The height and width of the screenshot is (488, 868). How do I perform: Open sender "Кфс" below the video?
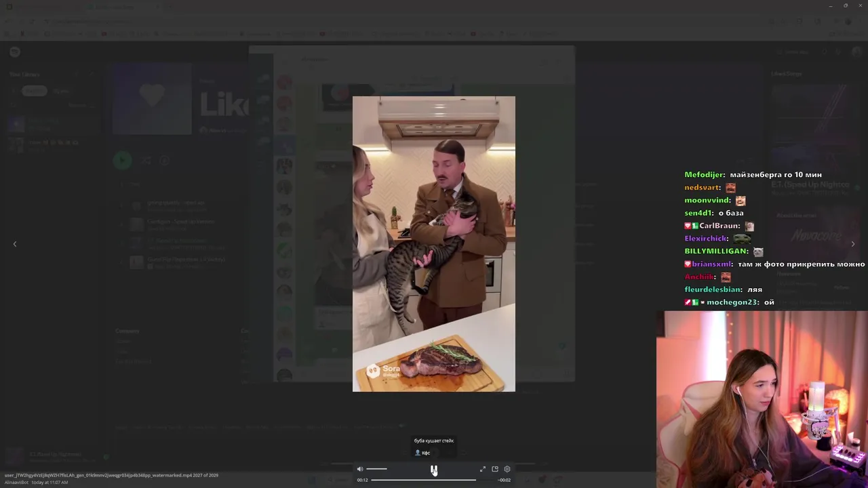pos(422,453)
